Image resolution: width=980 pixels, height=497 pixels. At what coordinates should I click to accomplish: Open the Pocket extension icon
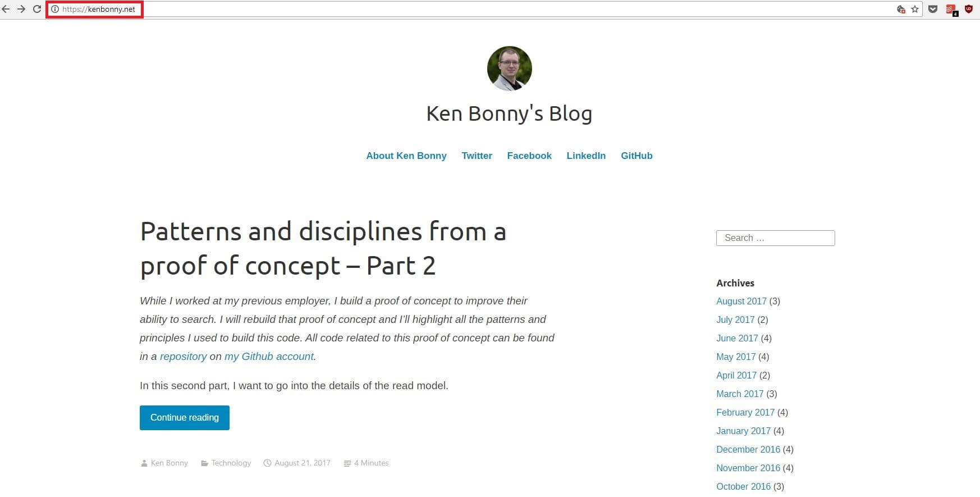933,9
